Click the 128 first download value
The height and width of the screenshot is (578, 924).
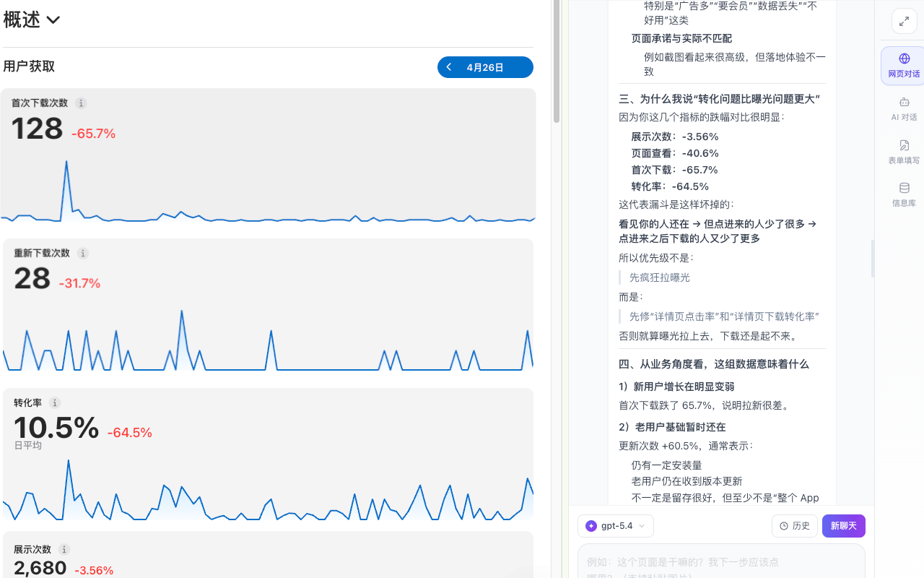click(x=37, y=129)
